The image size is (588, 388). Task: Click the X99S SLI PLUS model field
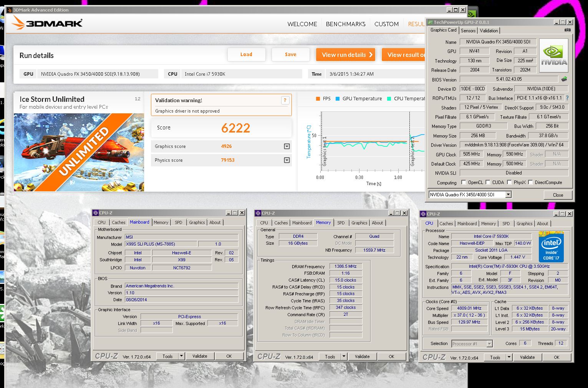(x=161, y=244)
